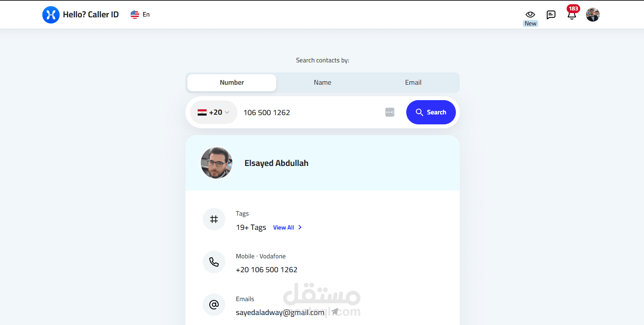Select the Number search tab
This screenshot has width=644, height=325.
[x=232, y=82]
